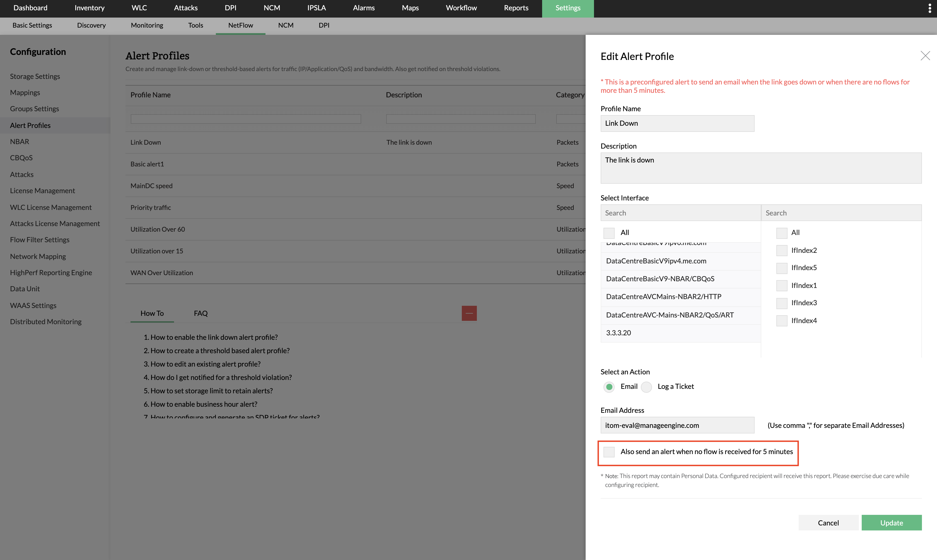Screen dimensions: 937x560
Task: Check the no-flow-for-5-minutes alert checkbox
Action: (x=608, y=452)
